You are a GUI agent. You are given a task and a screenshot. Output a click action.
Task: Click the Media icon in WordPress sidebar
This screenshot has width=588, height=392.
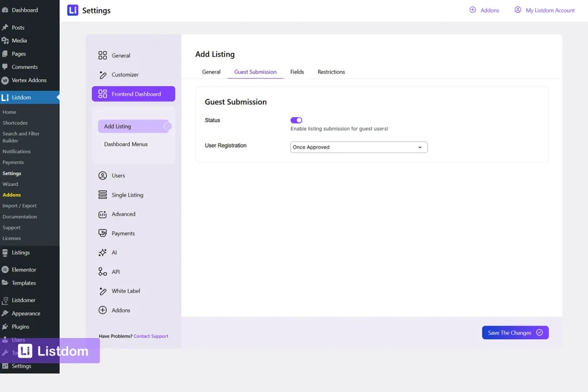5,41
